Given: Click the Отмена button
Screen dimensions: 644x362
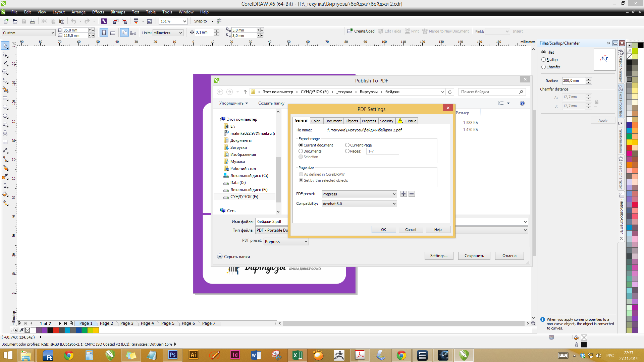Looking at the screenshot, I should (509, 256).
